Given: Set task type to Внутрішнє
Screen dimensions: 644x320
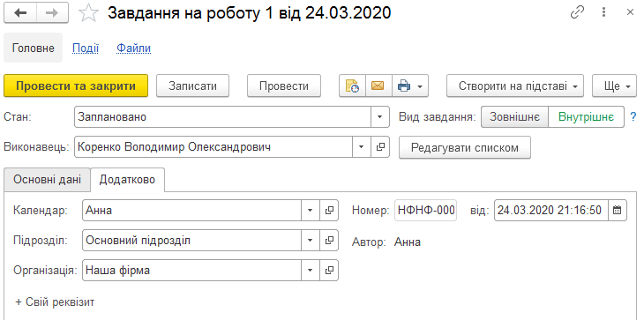Looking at the screenshot, I should pyautogui.click(x=586, y=117).
